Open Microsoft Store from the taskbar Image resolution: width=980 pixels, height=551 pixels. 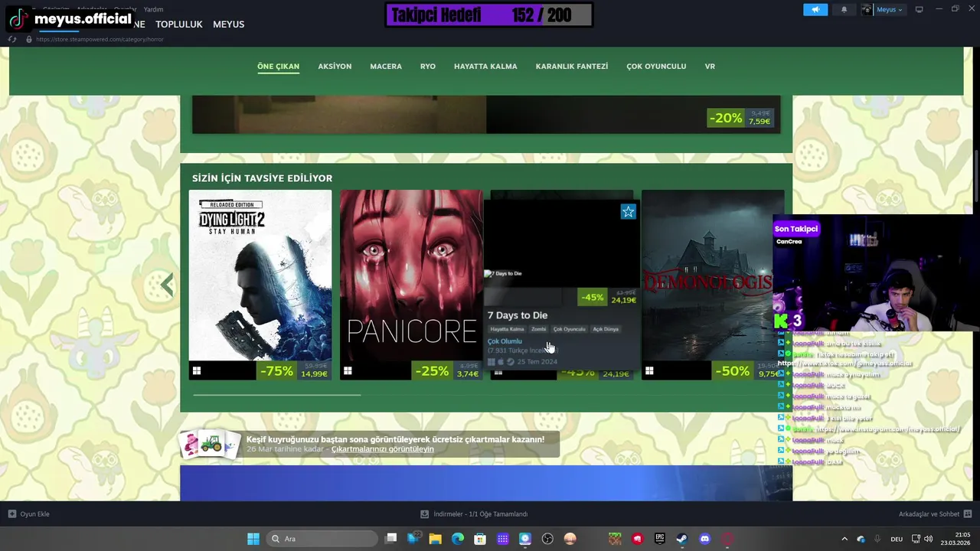[x=480, y=539]
